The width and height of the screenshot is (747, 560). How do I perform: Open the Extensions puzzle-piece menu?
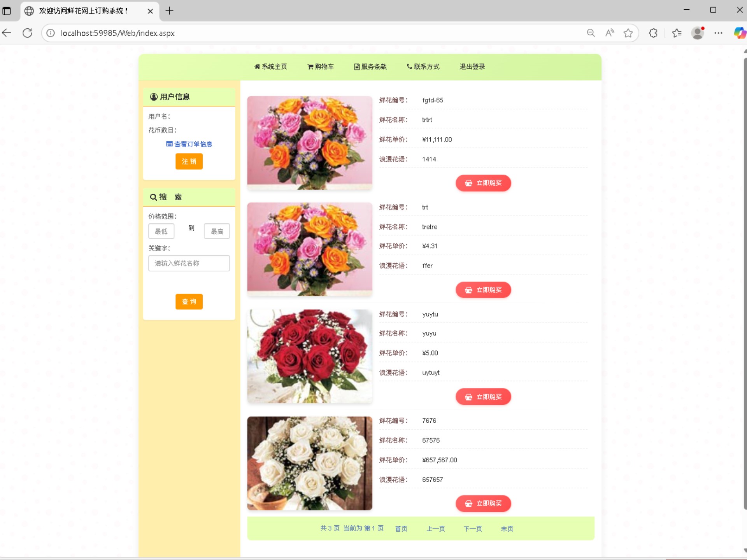pyautogui.click(x=653, y=33)
